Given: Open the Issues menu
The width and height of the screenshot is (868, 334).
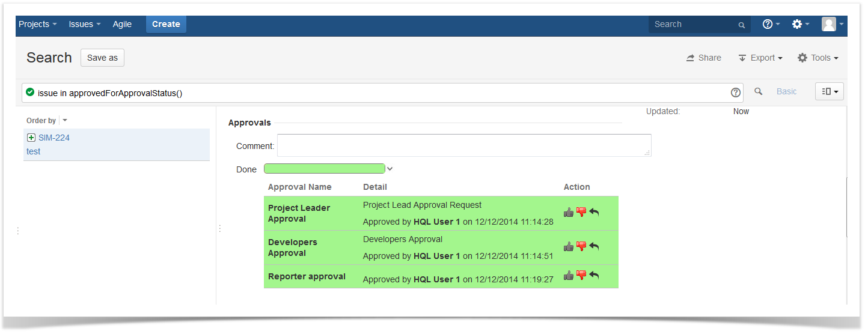Looking at the screenshot, I should pos(85,24).
